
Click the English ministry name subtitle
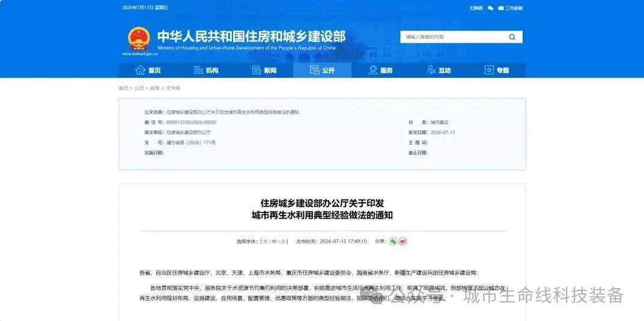(246, 48)
